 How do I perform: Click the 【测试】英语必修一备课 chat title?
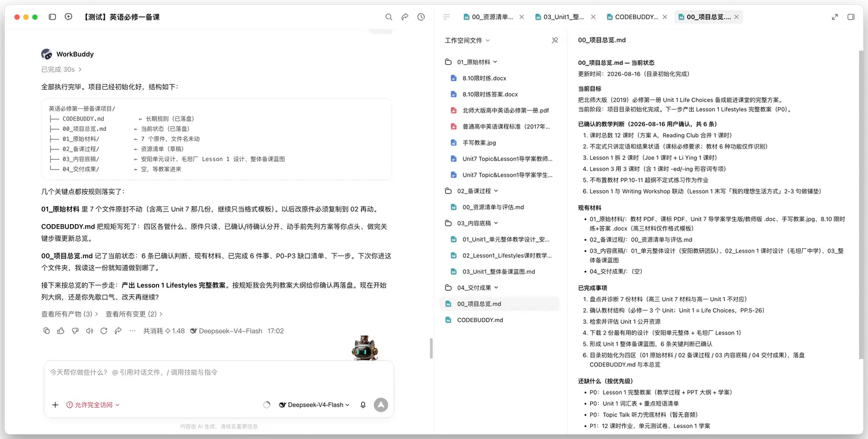(121, 17)
